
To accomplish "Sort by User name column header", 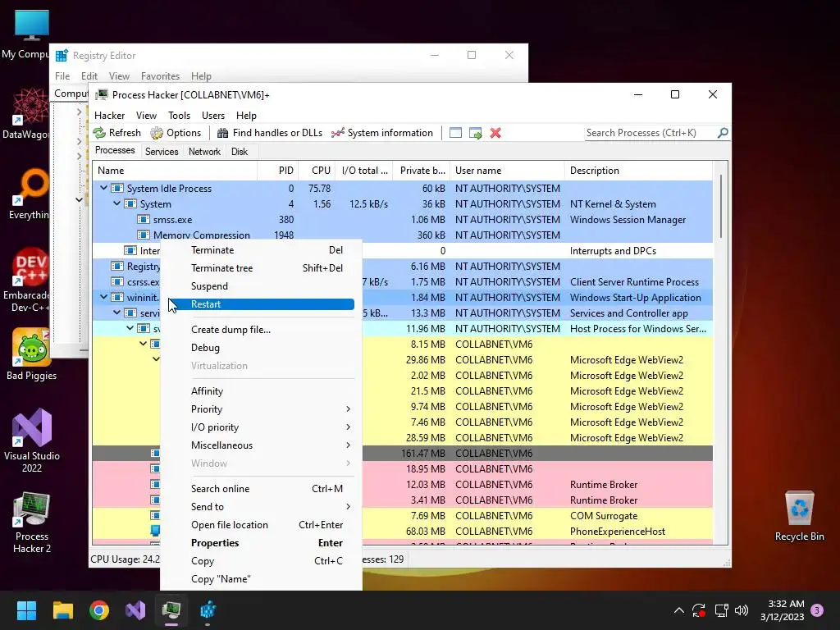I will [507, 171].
